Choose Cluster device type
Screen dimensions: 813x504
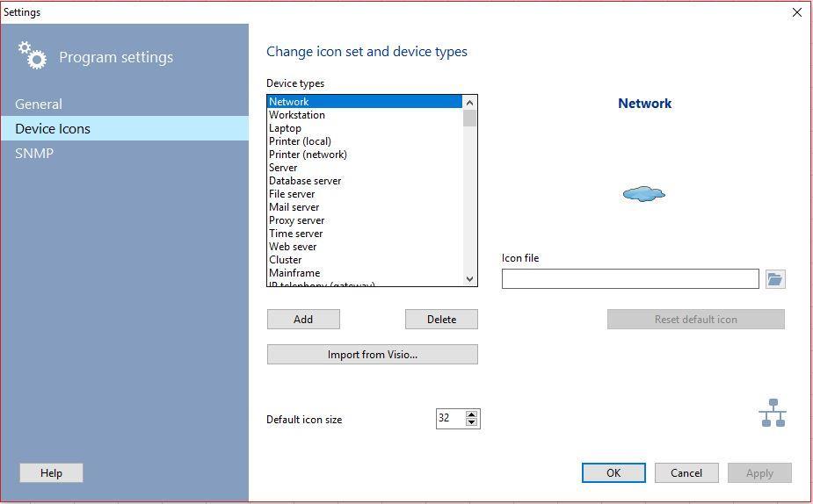(365, 260)
